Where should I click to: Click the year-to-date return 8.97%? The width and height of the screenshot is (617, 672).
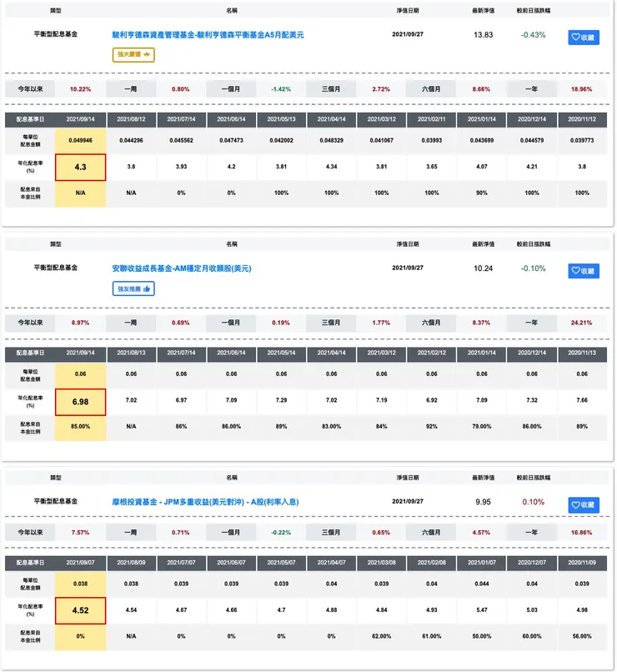81,323
